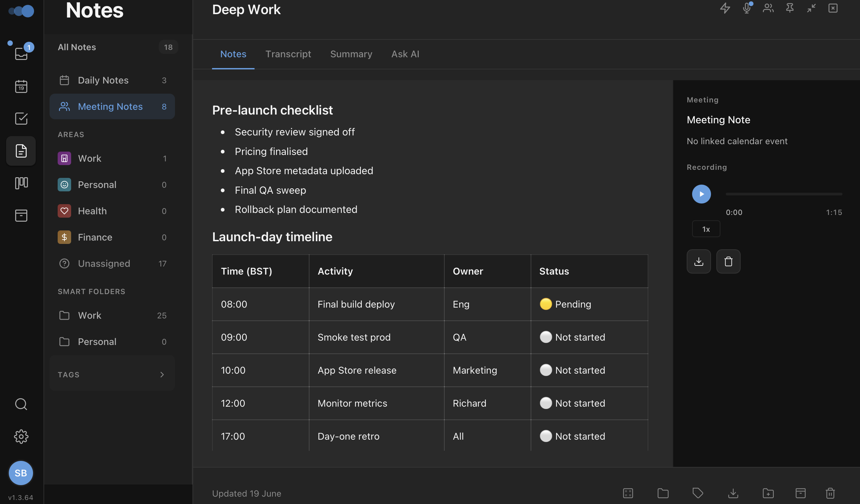The height and width of the screenshot is (504, 860).
Task: Open the Ask AI tab
Action: pos(405,54)
